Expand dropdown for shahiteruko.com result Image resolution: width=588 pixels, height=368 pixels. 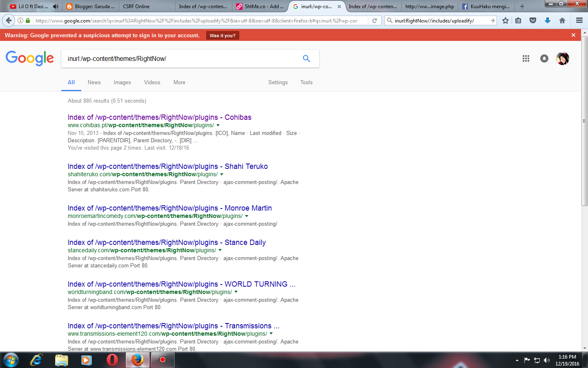click(x=222, y=175)
